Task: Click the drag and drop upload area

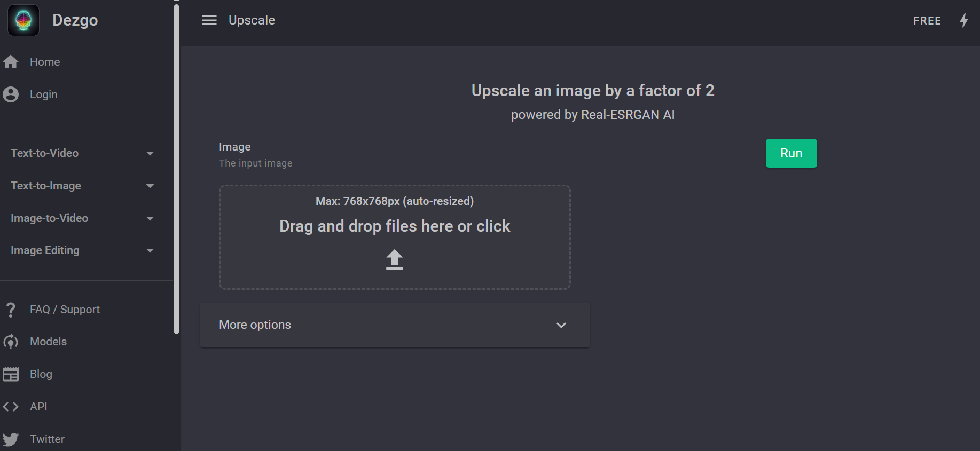Action: [x=395, y=238]
